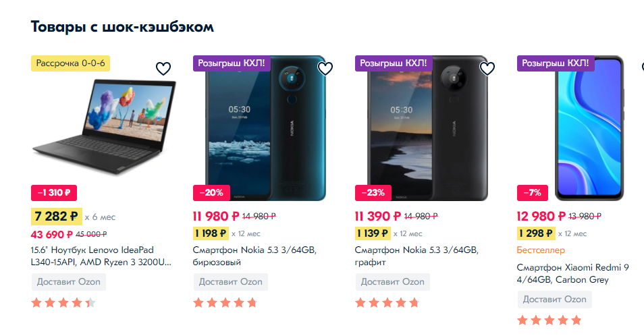Viewport: 644px width, 336px height.
Task: Open Xiaomi Redmi 9 product image
Action: coord(589,128)
